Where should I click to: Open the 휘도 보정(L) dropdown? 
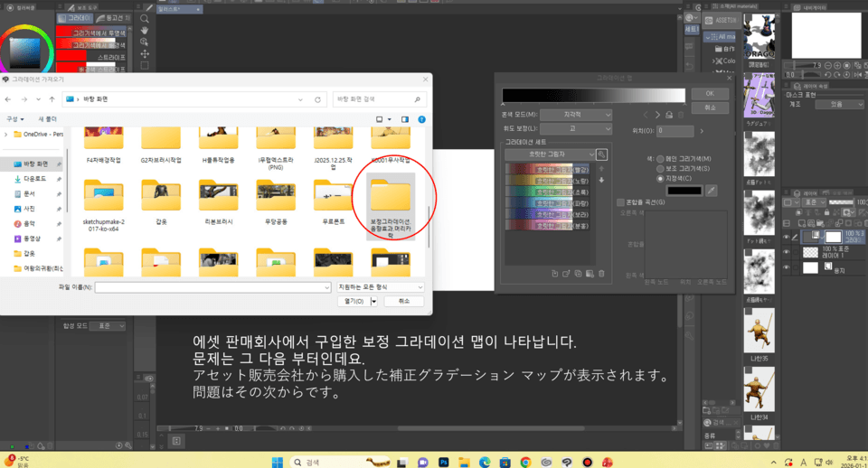tap(576, 128)
